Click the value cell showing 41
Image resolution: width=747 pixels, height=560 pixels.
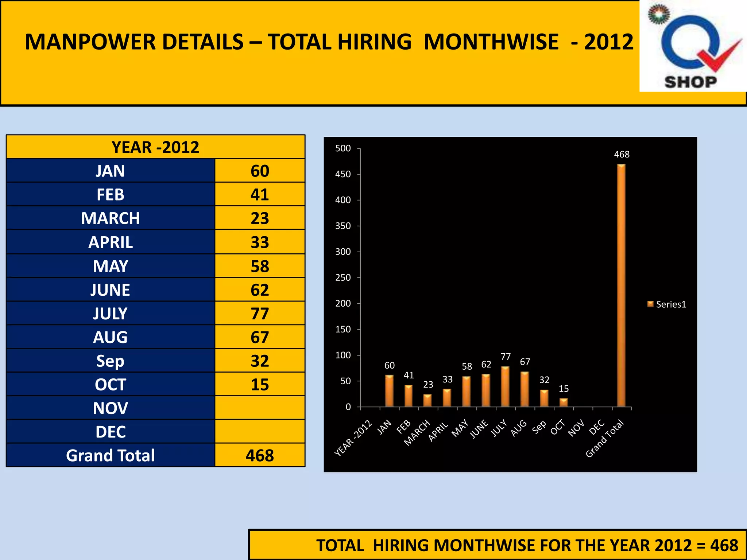point(260,194)
